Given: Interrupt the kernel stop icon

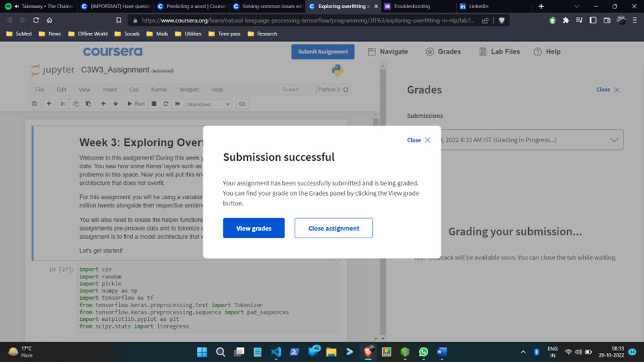Looking at the screenshot, I should tap(154, 104).
